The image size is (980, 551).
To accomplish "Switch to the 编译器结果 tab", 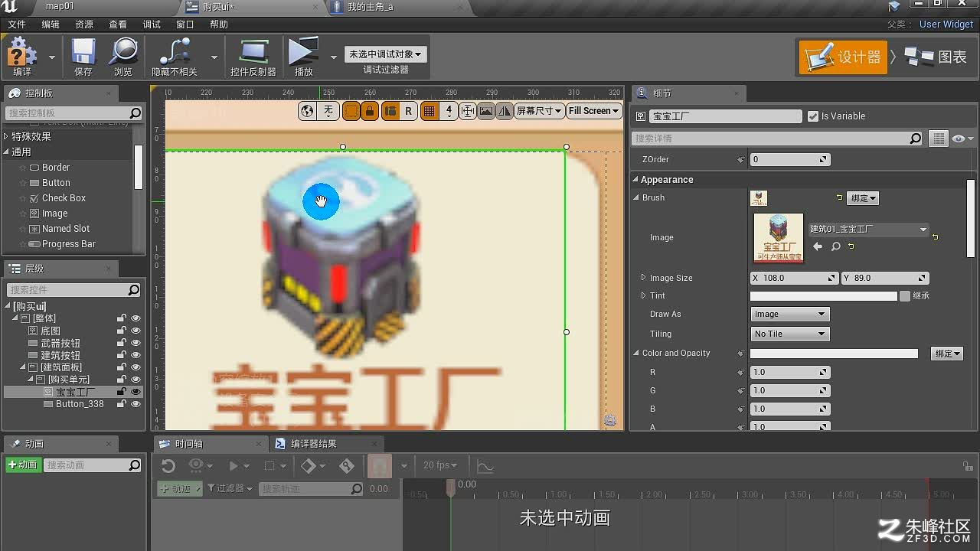I will pos(314,444).
